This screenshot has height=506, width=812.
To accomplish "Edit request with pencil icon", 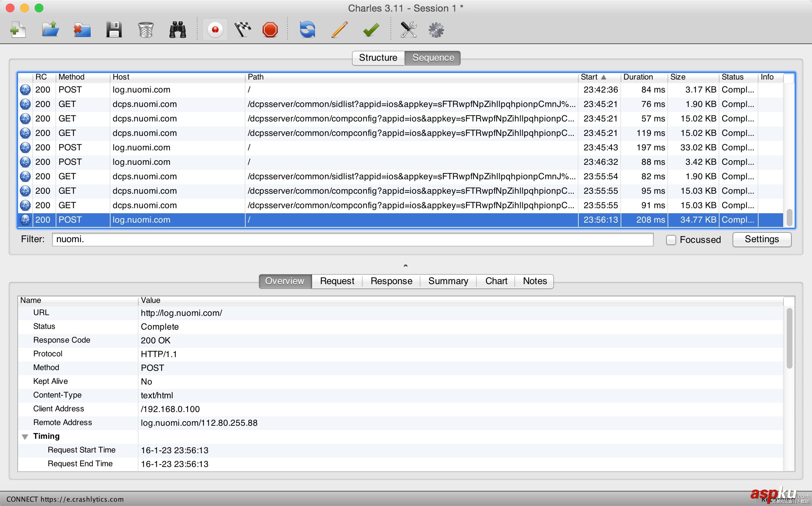I will pos(339,30).
